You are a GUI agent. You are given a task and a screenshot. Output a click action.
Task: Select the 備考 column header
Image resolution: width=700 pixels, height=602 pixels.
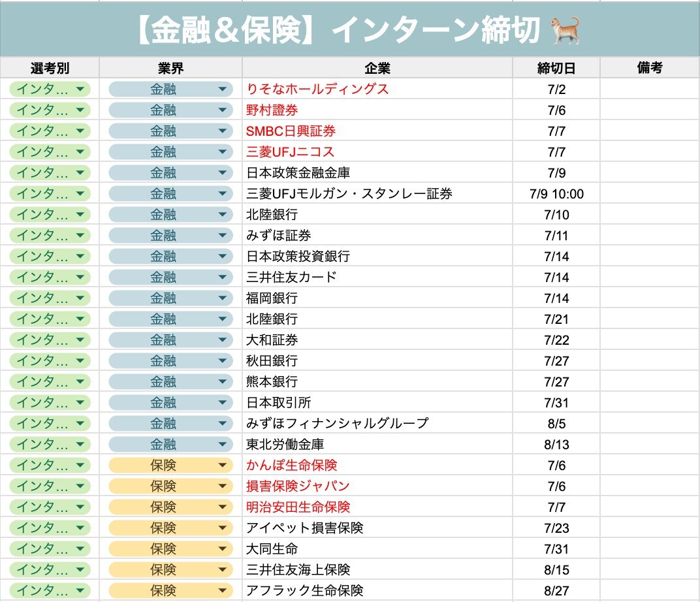point(650,68)
